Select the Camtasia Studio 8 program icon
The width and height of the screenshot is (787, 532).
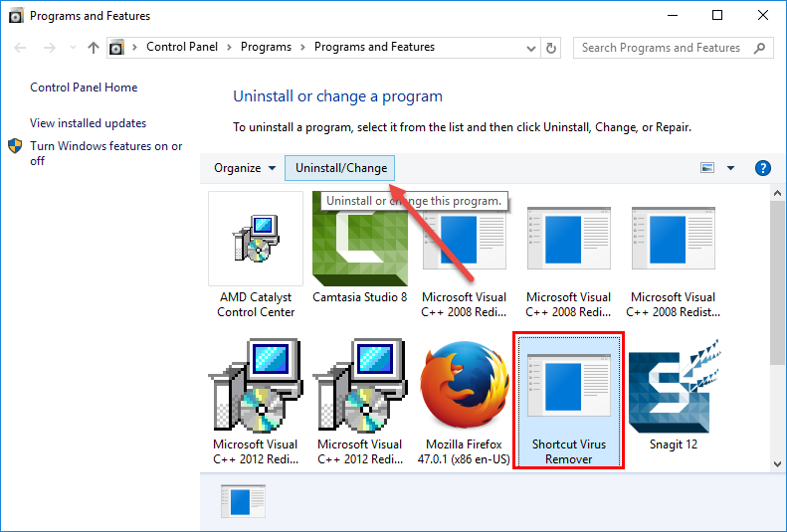click(360, 239)
